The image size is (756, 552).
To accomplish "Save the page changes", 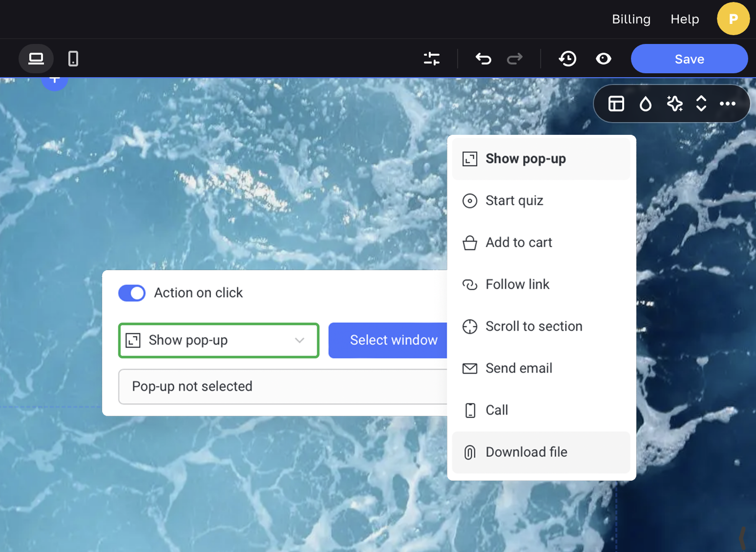I will 689,59.
